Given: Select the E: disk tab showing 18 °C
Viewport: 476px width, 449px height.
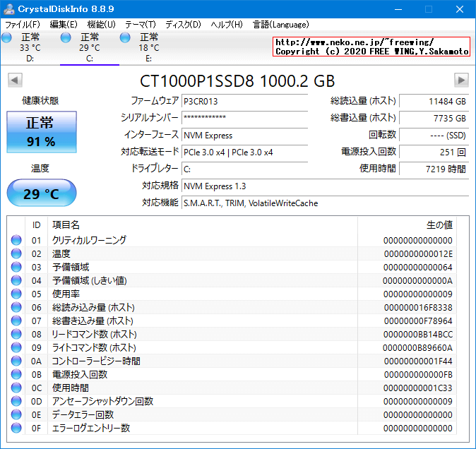Looking at the screenshot, I should click(149, 48).
